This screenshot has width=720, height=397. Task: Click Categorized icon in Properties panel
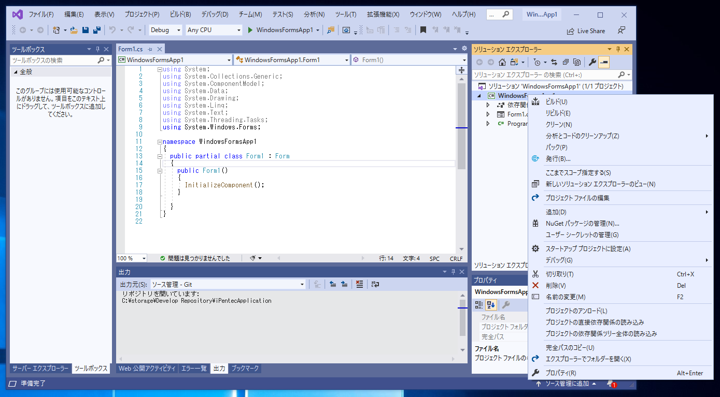pos(479,305)
